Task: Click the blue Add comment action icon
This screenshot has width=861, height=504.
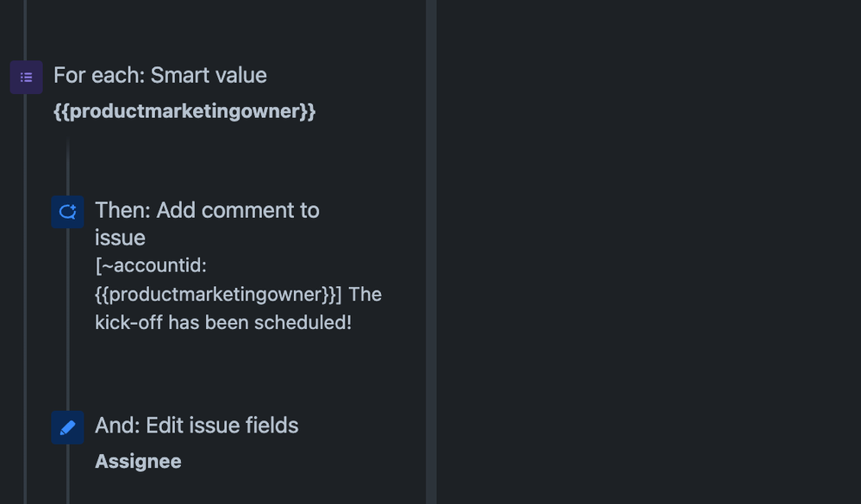Action: (x=67, y=212)
